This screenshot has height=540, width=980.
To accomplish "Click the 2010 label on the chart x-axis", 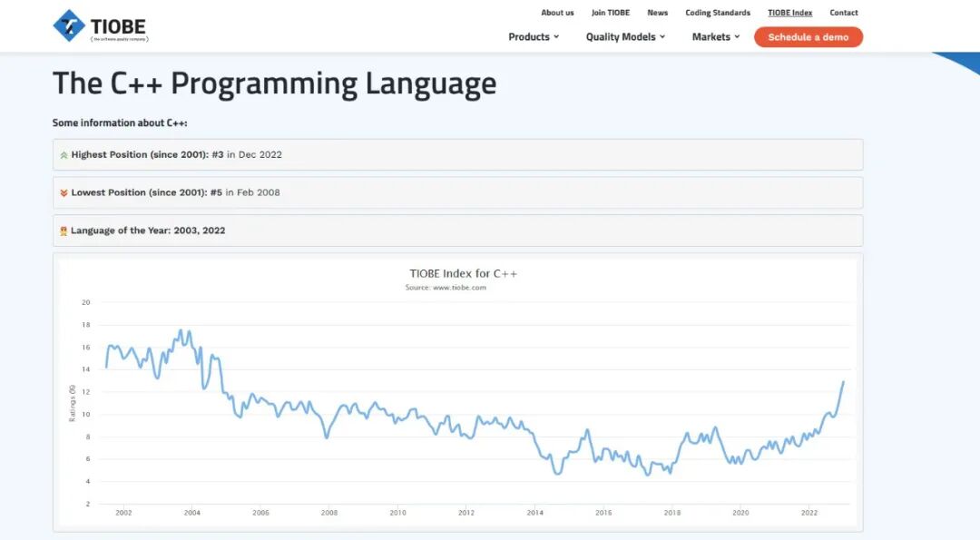I will (397, 513).
